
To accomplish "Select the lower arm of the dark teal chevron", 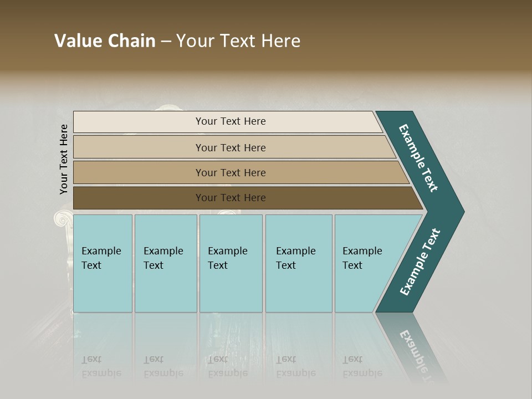I will [x=419, y=263].
